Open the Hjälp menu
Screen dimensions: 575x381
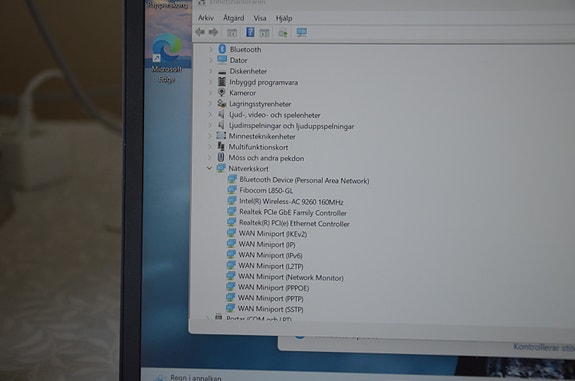pyautogui.click(x=284, y=18)
